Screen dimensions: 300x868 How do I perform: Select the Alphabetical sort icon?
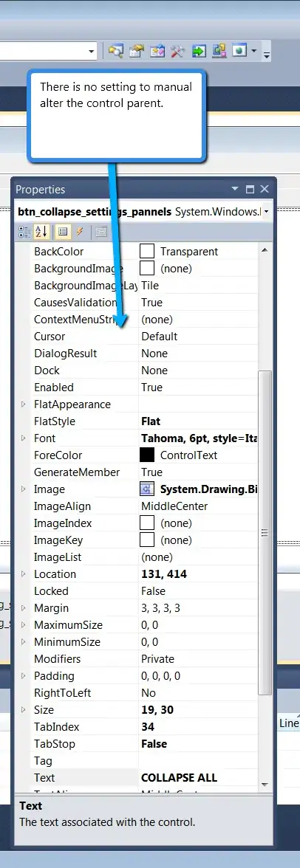[41, 232]
